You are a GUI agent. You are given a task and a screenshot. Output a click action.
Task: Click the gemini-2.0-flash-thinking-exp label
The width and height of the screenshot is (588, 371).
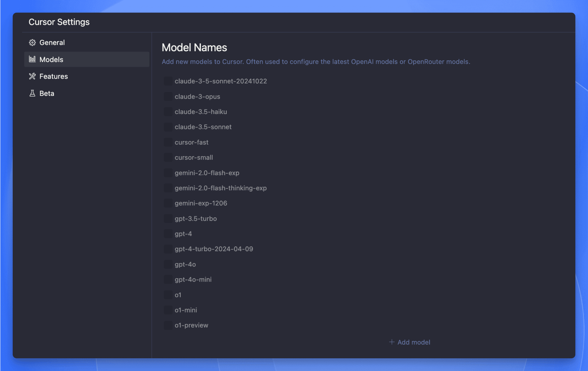pos(221,188)
